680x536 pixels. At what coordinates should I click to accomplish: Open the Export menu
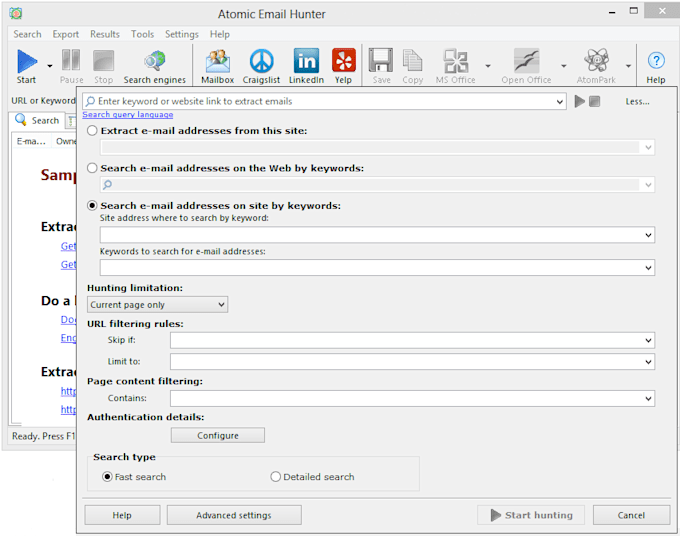click(65, 34)
